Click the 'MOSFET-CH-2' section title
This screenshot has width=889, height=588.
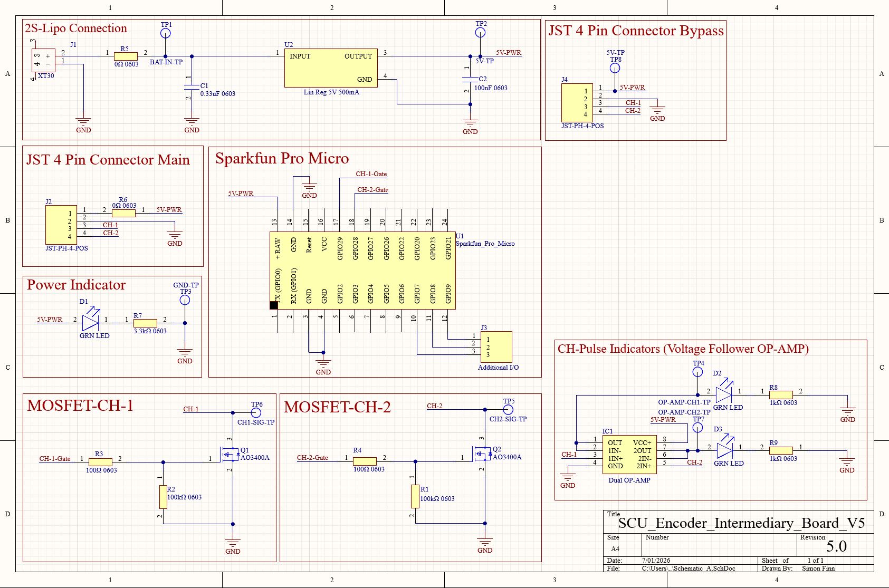pyautogui.click(x=338, y=407)
